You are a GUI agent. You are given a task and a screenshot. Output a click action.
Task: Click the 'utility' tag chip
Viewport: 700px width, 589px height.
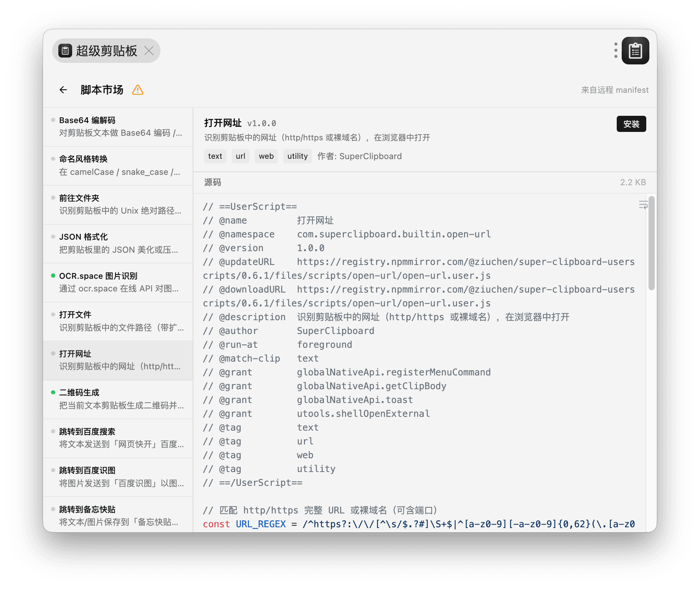point(297,156)
